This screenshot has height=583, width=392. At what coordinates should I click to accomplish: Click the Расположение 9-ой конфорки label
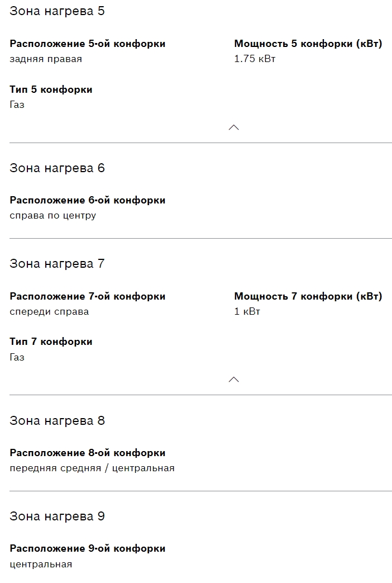coord(88,548)
